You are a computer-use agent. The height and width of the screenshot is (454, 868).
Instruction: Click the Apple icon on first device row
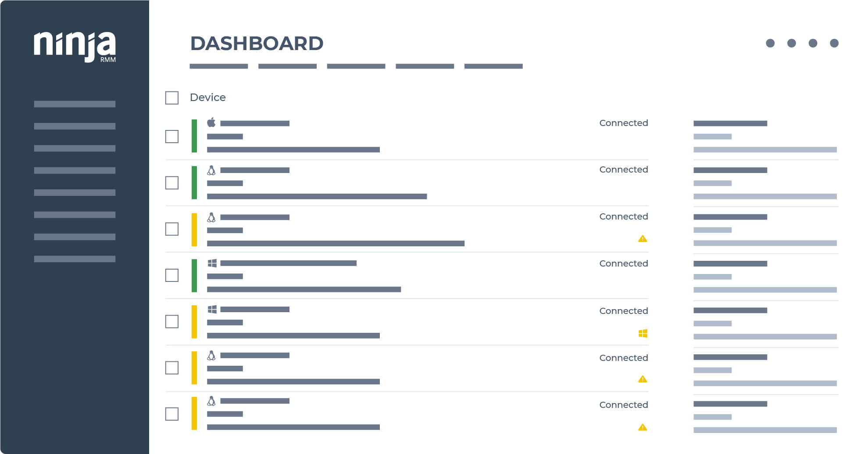click(x=211, y=122)
